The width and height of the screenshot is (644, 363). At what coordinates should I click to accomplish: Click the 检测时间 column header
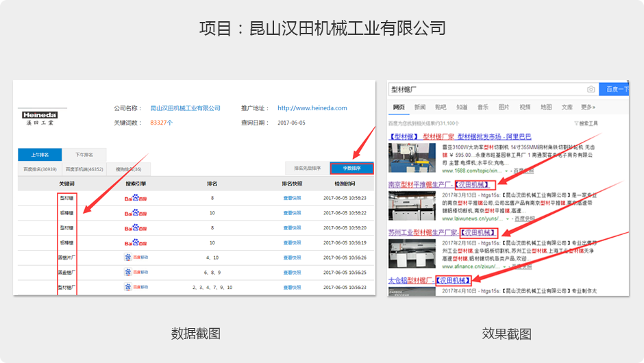click(x=345, y=184)
